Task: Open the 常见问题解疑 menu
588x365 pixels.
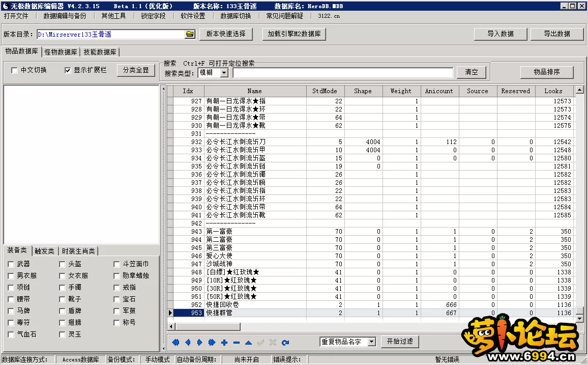Action: tap(285, 16)
